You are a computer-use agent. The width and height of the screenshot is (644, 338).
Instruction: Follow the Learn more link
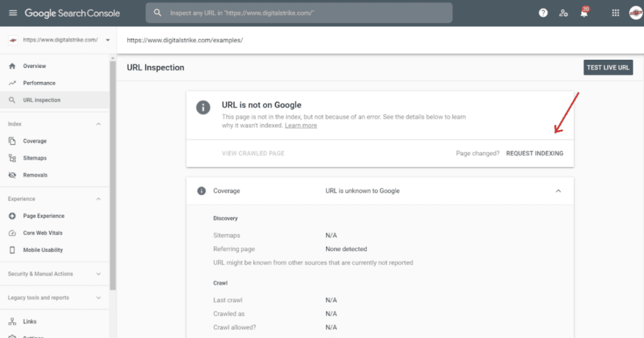[x=301, y=126]
